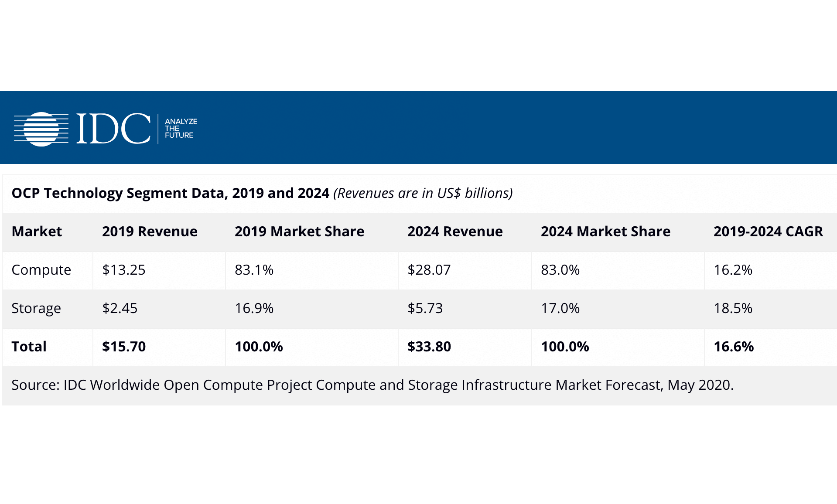Click the IDC striped globe logo

(x=41, y=129)
